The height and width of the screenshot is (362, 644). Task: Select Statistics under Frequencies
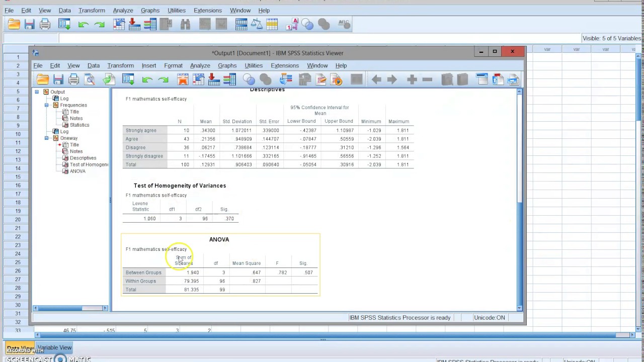click(79, 125)
